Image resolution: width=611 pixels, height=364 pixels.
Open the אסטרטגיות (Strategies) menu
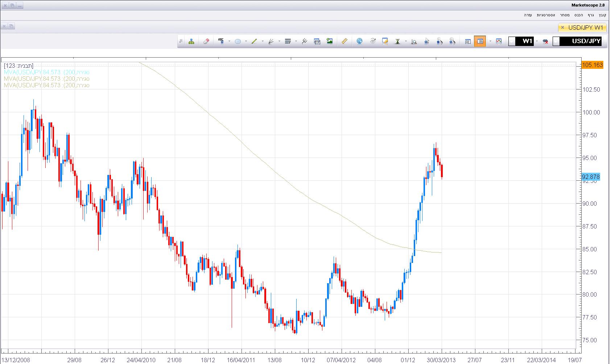pos(546,15)
